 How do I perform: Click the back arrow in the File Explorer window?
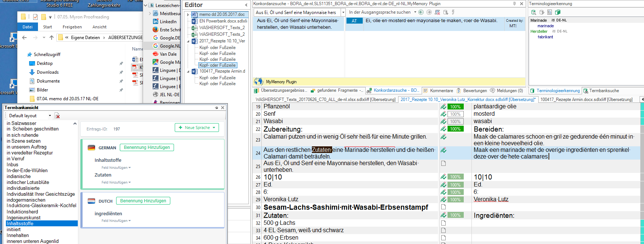24,37
